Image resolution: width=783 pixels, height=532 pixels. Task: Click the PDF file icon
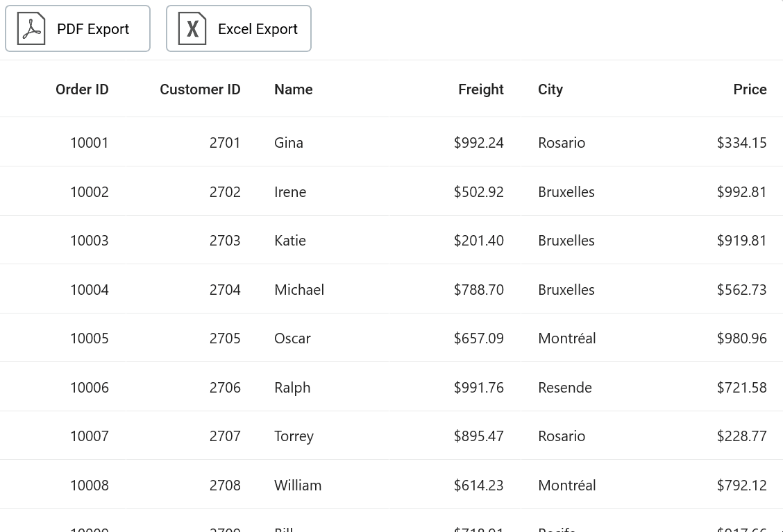coord(31,29)
